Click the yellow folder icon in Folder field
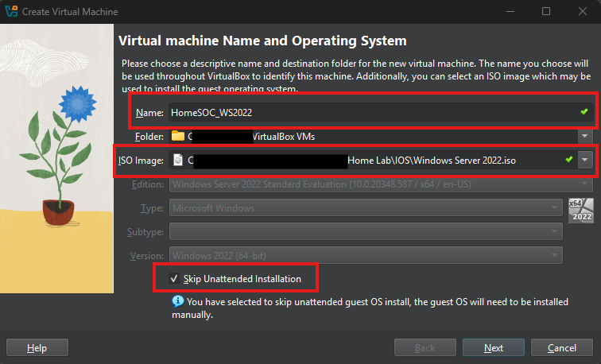The image size is (601, 364). tap(176, 136)
